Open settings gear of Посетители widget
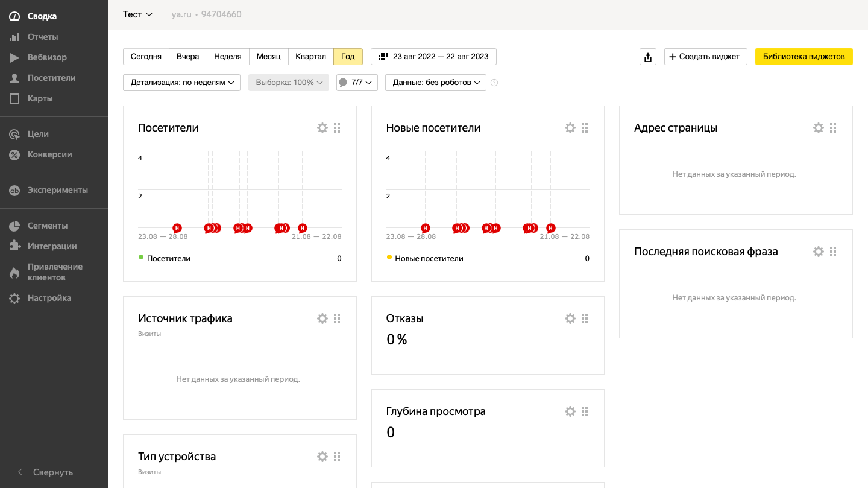Image resolution: width=868 pixels, height=488 pixels. (322, 128)
